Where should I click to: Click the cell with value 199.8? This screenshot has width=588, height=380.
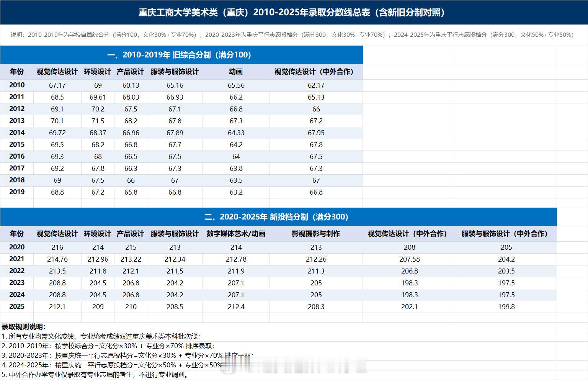506,307
